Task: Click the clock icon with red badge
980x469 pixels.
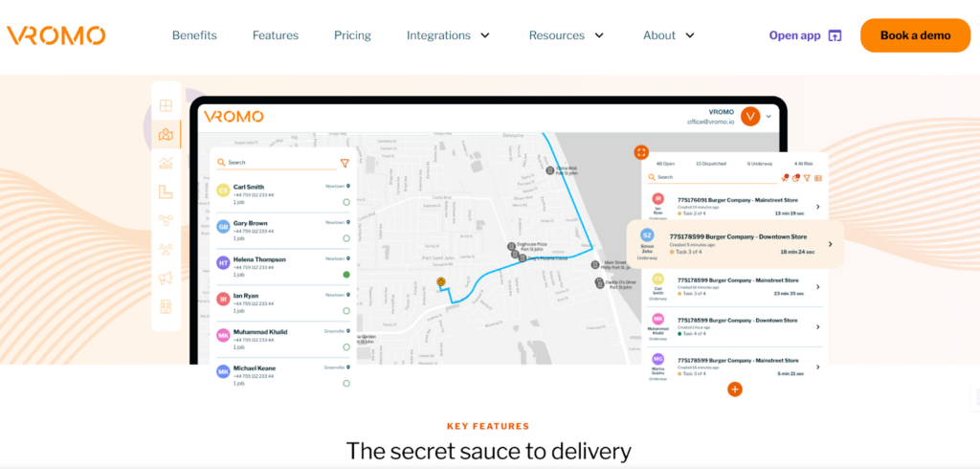Action: point(795,178)
